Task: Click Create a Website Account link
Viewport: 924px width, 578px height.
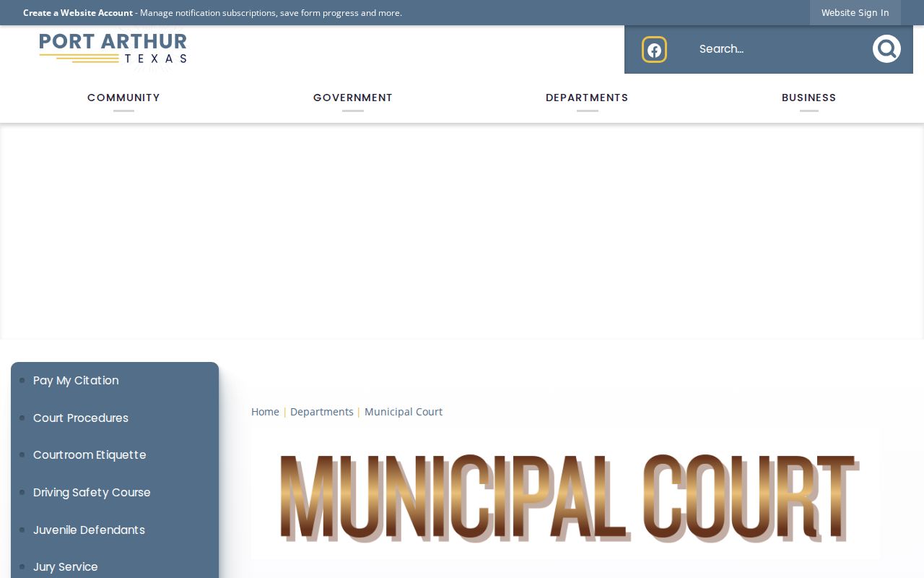Action: click(x=78, y=13)
